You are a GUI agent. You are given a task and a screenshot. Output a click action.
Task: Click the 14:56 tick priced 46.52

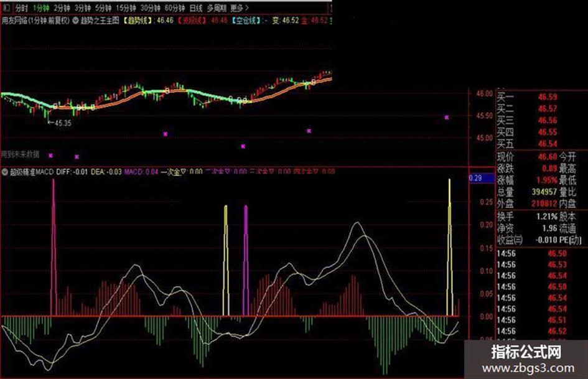(x=532, y=331)
